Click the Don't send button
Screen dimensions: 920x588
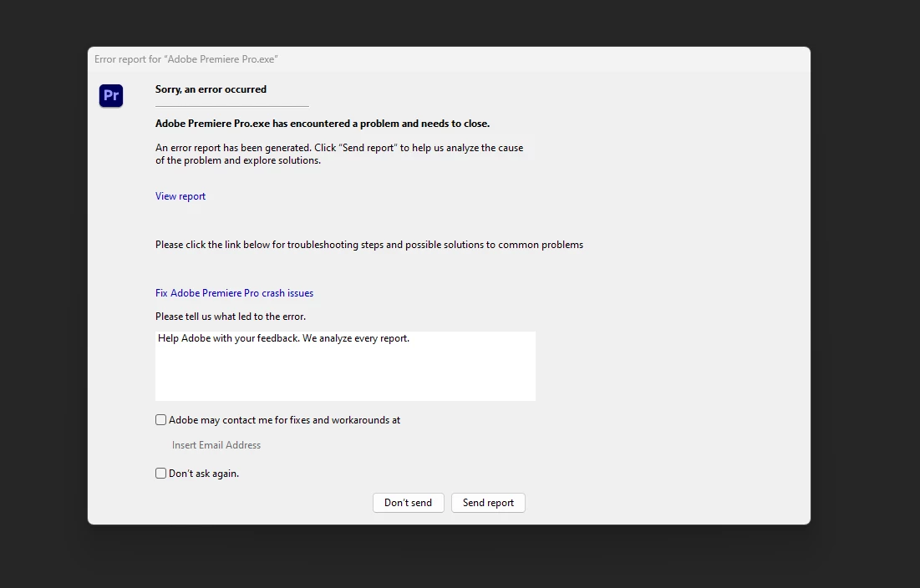409,503
